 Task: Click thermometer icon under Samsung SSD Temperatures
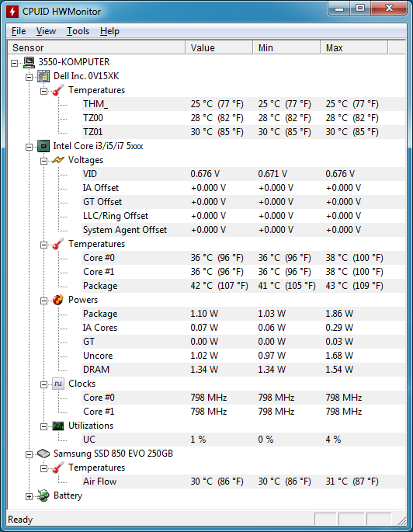(58, 468)
